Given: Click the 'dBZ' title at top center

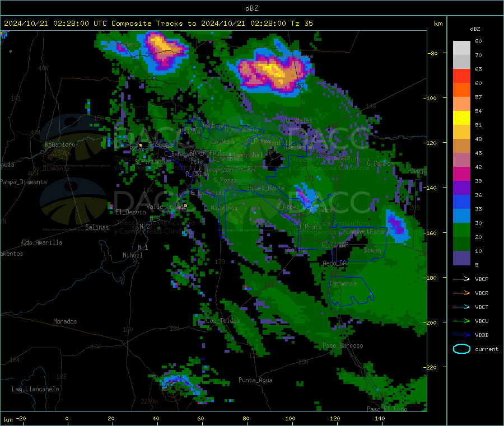Looking at the screenshot, I should tap(251, 8).
